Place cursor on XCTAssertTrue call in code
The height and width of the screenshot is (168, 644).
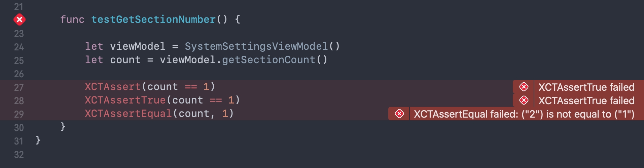coord(125,100)
